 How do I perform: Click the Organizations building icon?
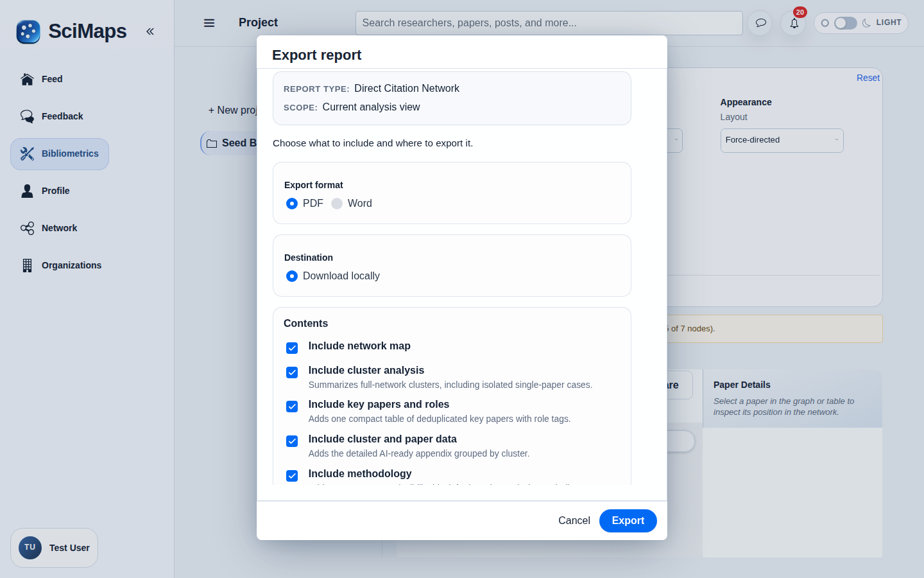click(27, 265)
